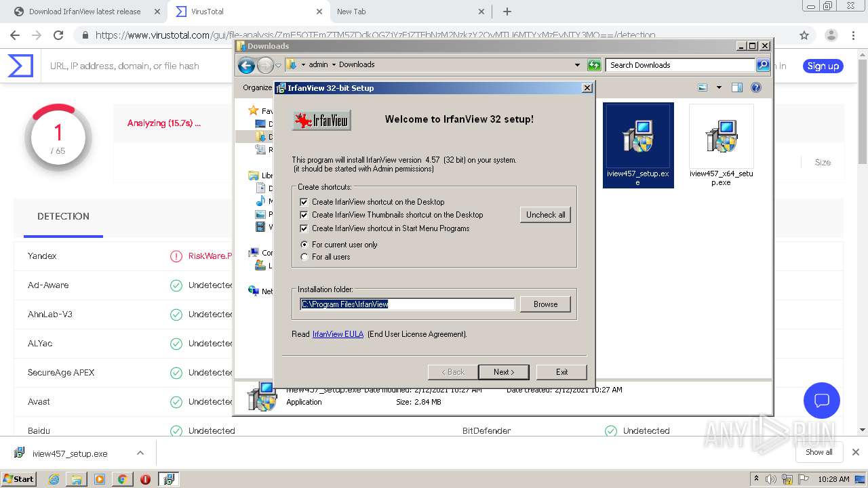Screen dimensions: 868x488
Task: Show hidden system tray icons
Action: (757, 479)
